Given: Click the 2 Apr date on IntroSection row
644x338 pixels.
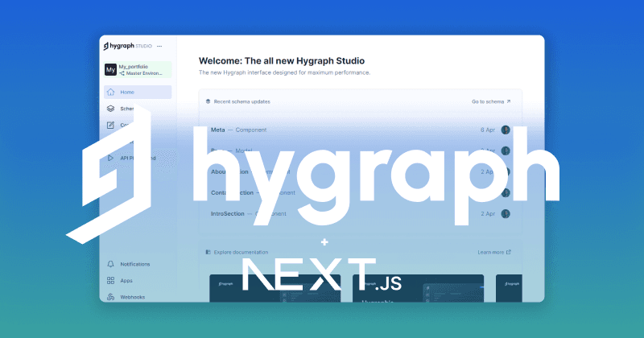Looking at the screenshot, I should [x=488, y=213].
